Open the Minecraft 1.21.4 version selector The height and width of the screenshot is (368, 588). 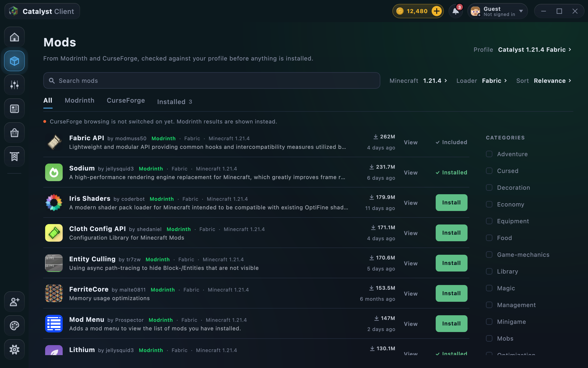[418, 81]
